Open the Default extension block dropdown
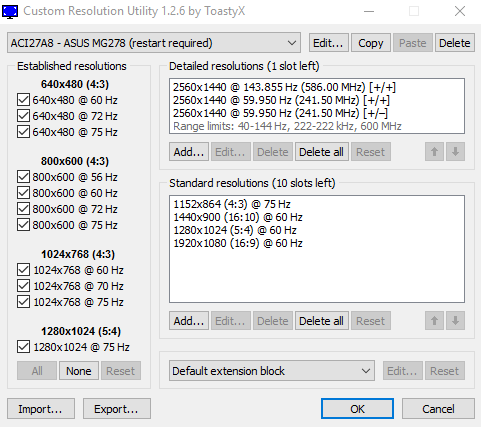 pos(272,371)
